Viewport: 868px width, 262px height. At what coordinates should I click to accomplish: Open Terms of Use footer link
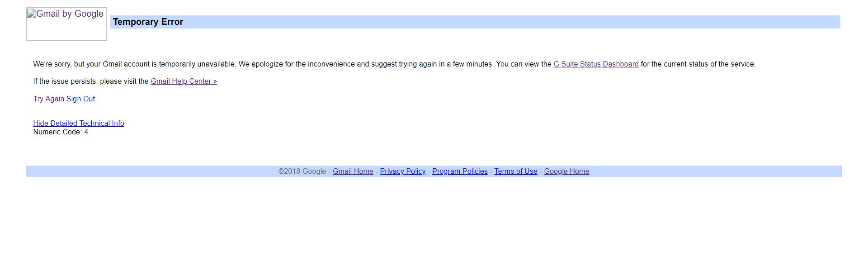[x=516, y=171]
